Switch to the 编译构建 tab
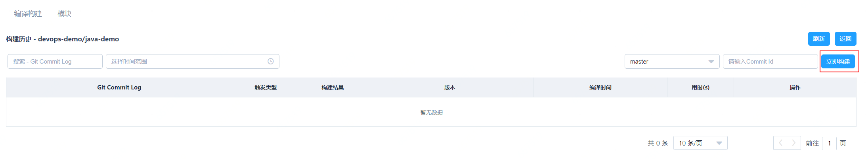The height and width of the screenshot is (159, 868). click(28, 14)
